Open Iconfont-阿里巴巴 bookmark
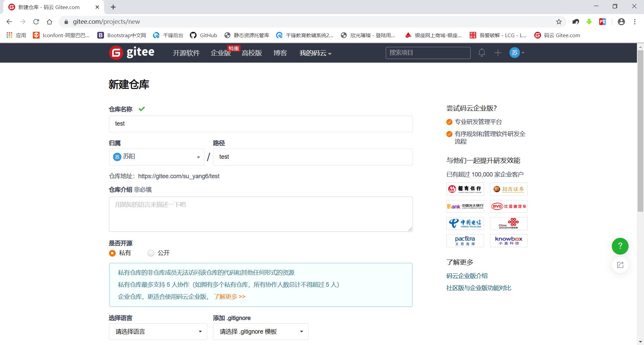The image size is (644, 345). [61, 35]
